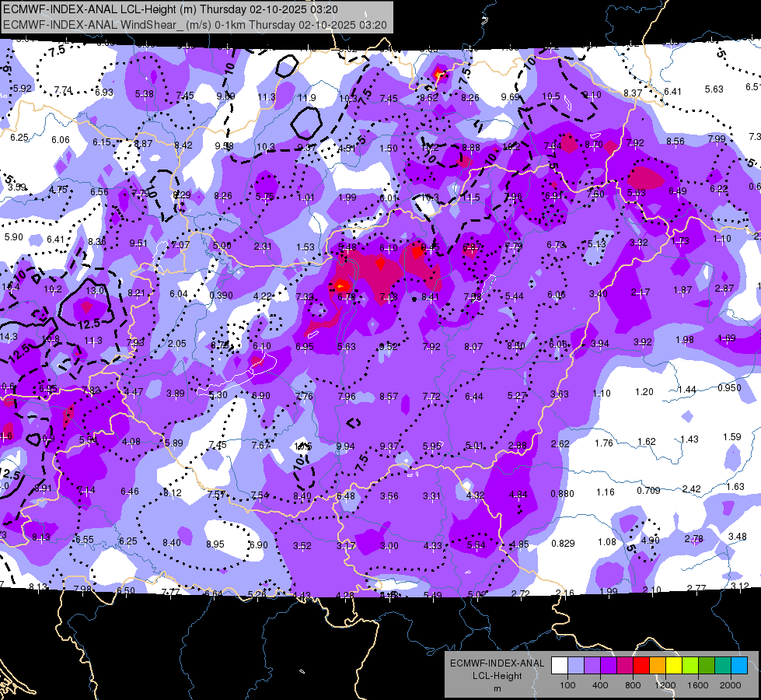The height and width of the screenshot is (700, 761).
Task: Click the wind shear value 3.52
Action: point(302,545)
